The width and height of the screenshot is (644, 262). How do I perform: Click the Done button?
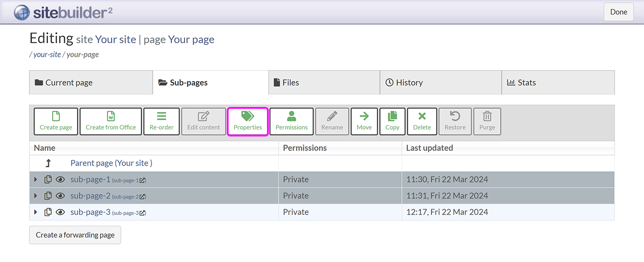[618, 12]
